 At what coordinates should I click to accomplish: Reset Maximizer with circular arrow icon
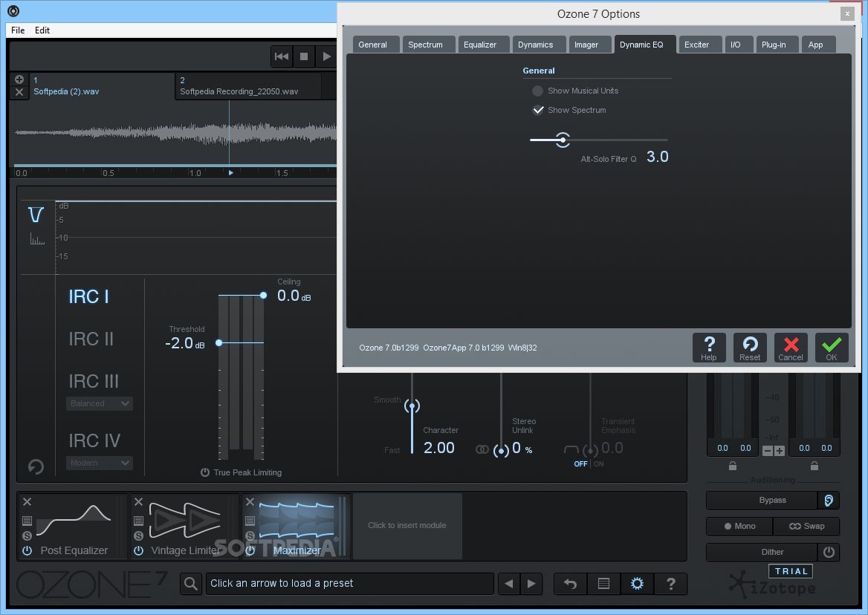36,466
